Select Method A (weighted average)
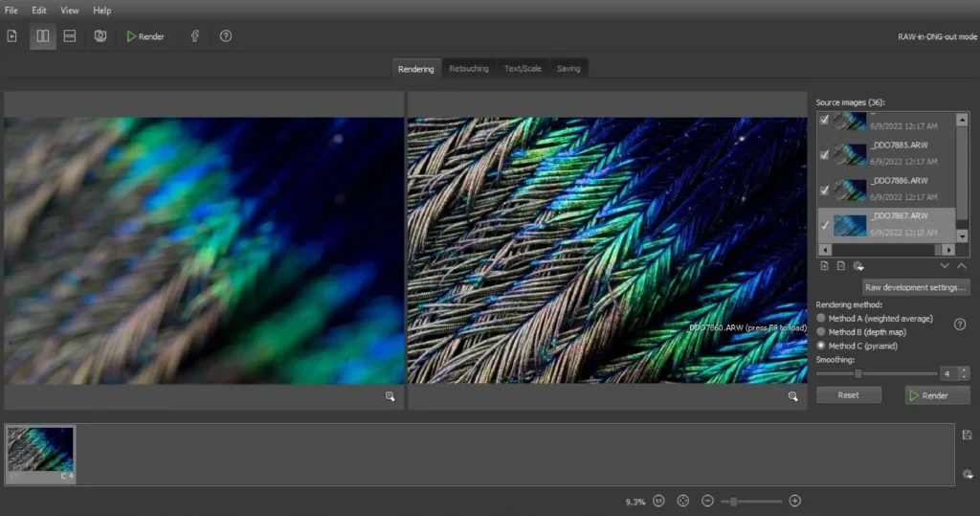The width and height of the screenshot is (980, 516). click(x=820, y=319)
